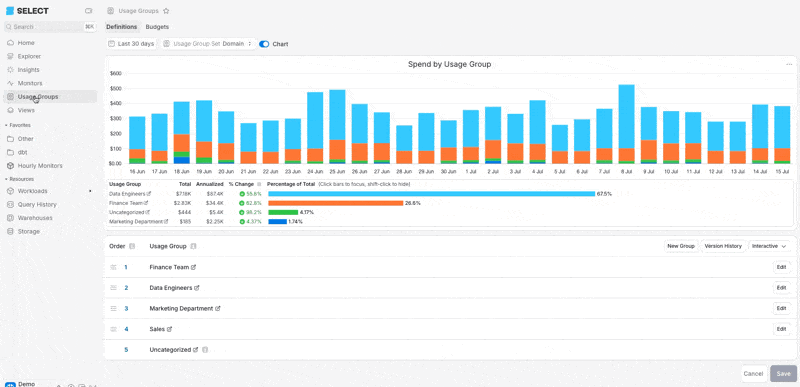
Task: Click the Storage database icon
Action: point(10,231)
